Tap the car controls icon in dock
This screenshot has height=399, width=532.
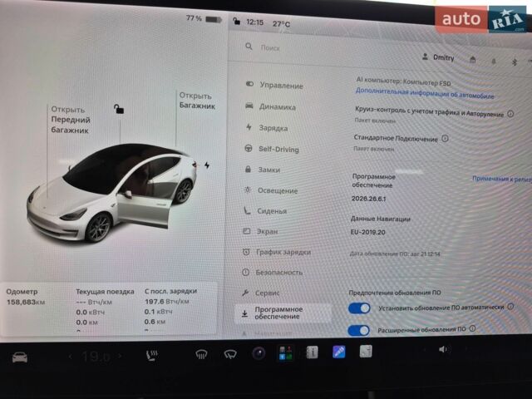20,357
